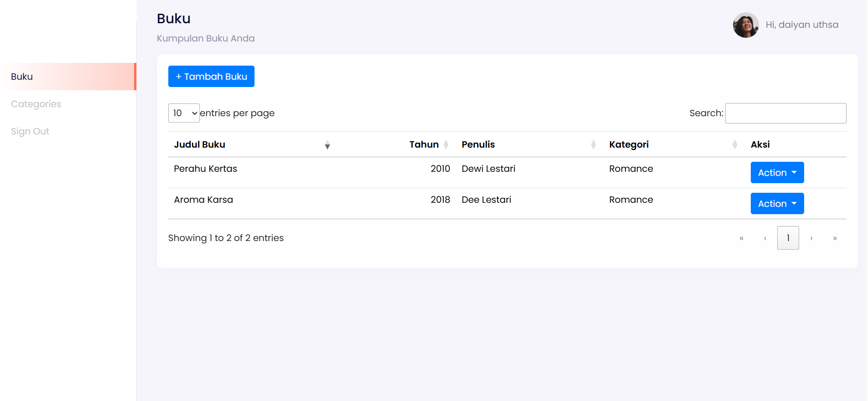Go to previous page arrow
Screen dimensions: 868x401
click(x=765, y=238)
